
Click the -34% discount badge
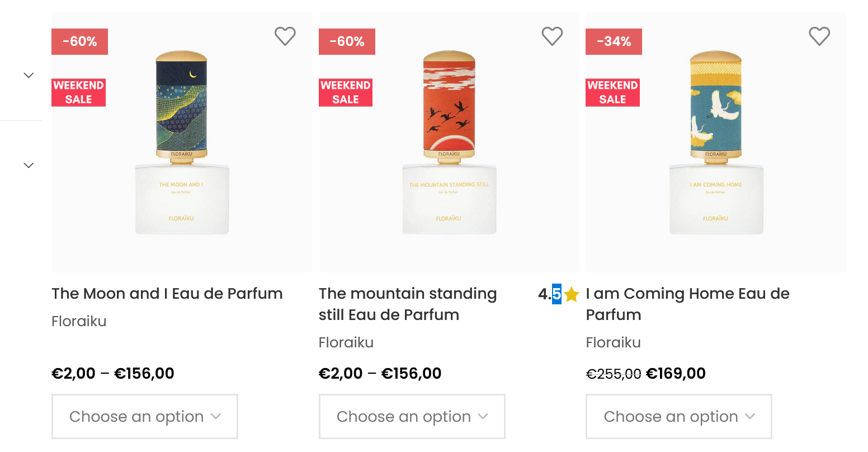[614, 41]
